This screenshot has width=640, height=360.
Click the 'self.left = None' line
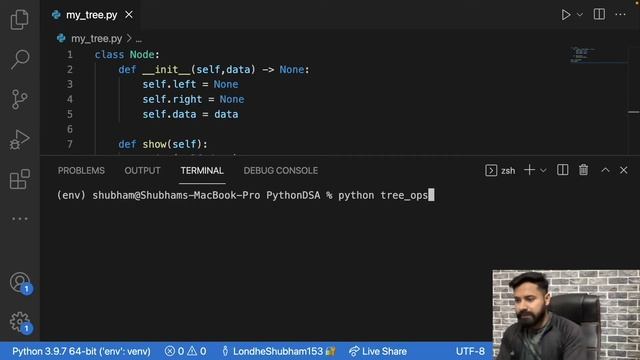[190, 84]
